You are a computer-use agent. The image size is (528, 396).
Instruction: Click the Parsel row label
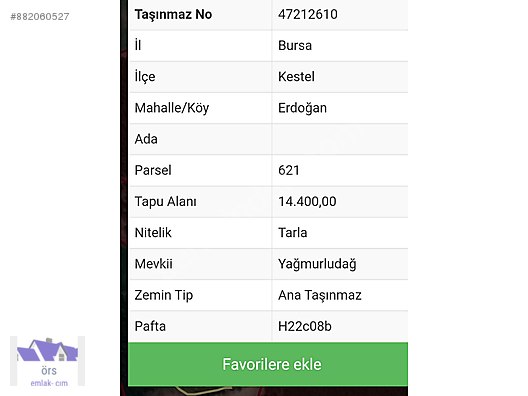point(153,170)
